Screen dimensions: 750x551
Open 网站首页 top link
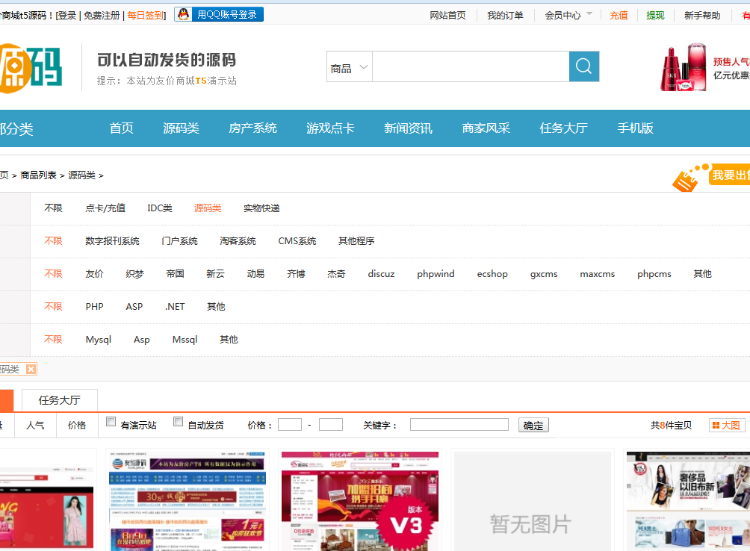(447, 15)
